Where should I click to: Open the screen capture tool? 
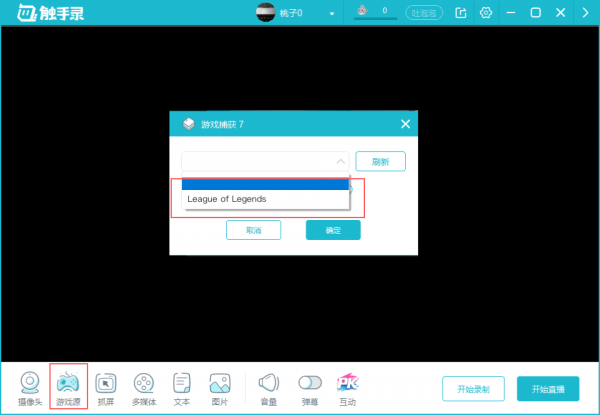(x=107, y=385)
